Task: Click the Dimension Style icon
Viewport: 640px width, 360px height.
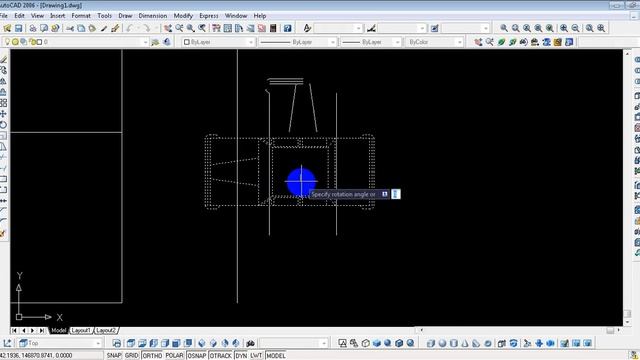Action: [x=371, y=28]
